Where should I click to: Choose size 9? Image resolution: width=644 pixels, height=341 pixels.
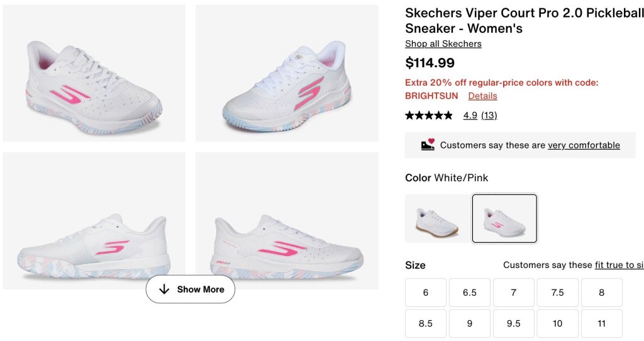pos(470,323)
